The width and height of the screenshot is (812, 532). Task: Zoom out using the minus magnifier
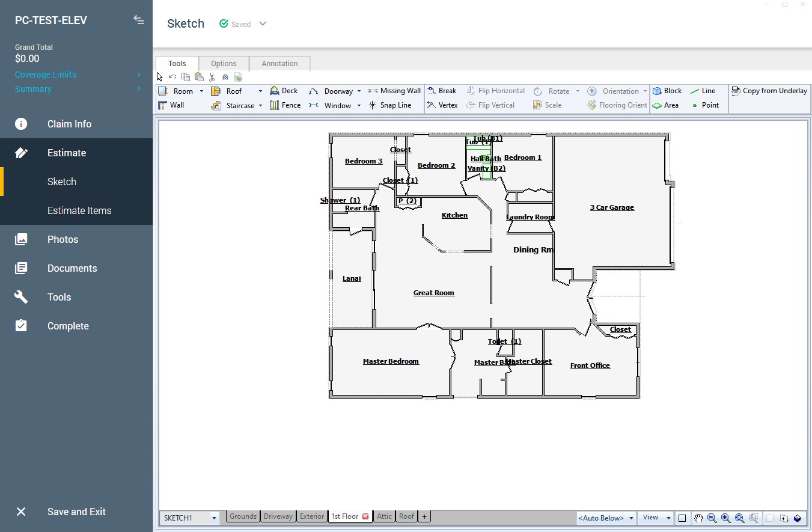coord(712,518)
